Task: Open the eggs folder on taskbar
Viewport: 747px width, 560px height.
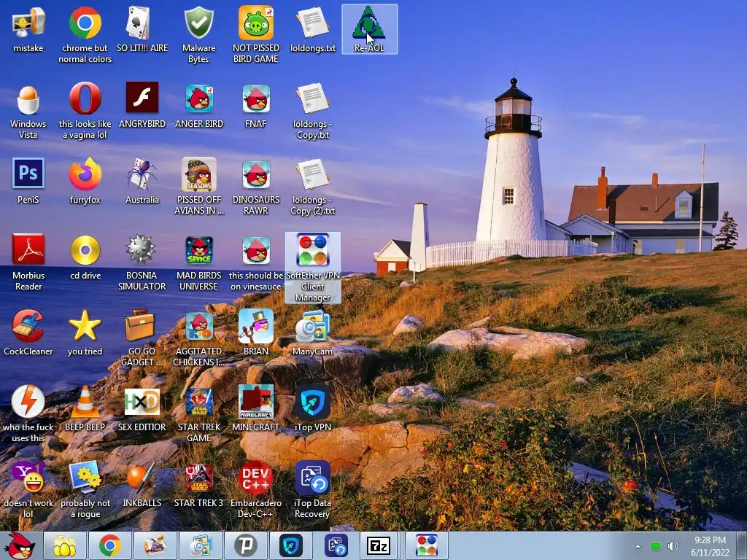Action: [65, 545]
